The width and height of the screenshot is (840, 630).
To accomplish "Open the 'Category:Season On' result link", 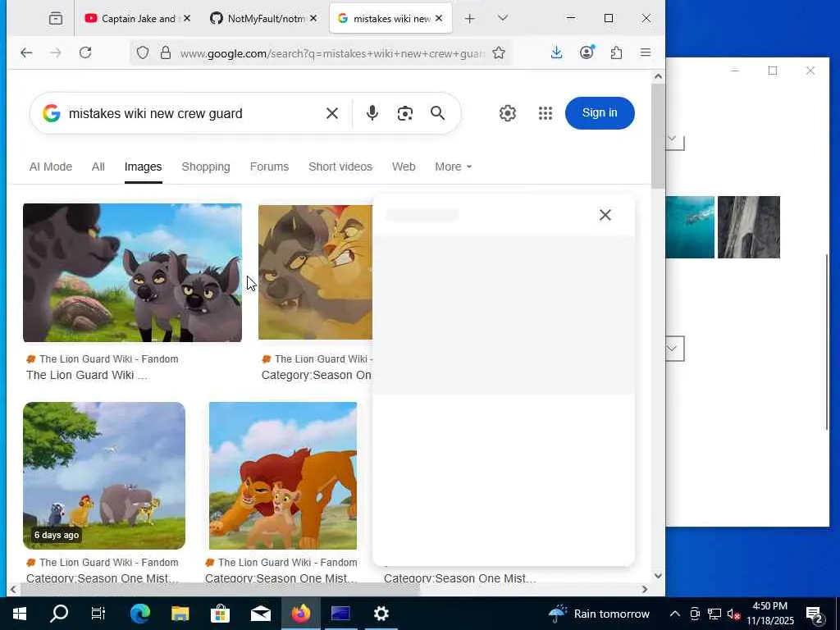I will (316, 375).
